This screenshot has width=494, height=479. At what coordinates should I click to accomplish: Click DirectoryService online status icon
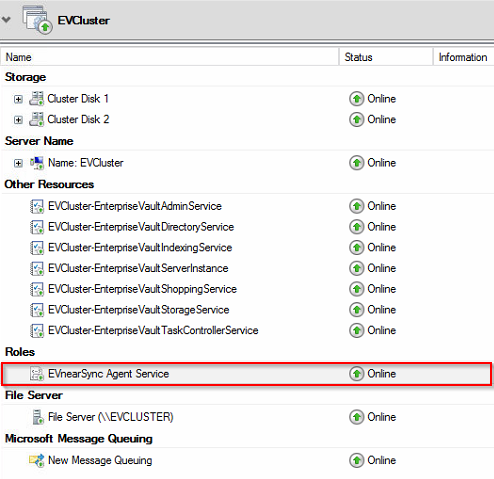point(356,227)
